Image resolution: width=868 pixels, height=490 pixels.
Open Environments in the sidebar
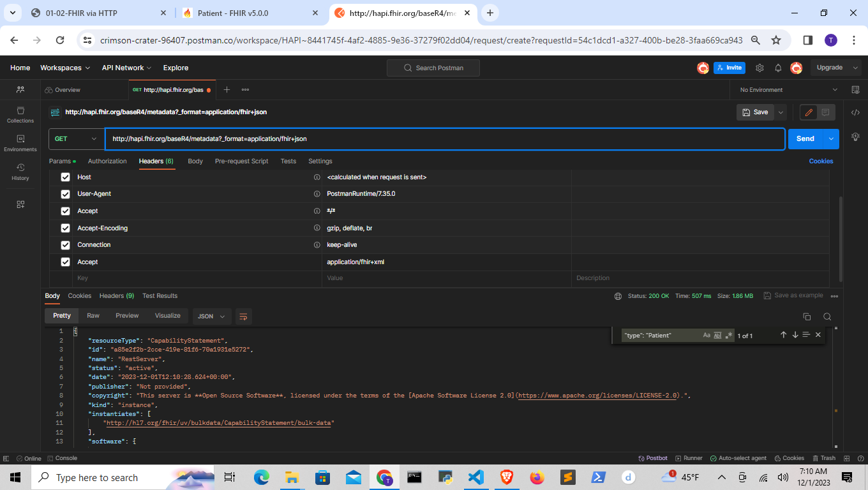(x=20, y=143)
